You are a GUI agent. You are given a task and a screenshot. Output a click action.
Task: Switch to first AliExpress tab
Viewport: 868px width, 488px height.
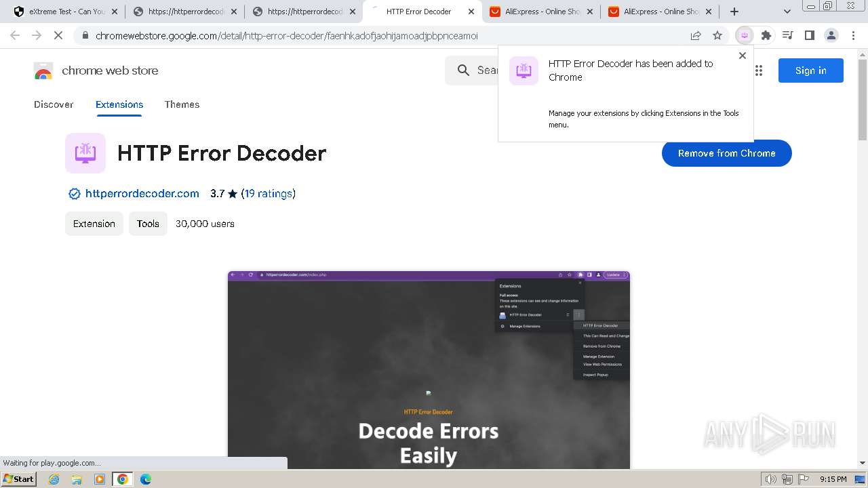tap(540, 12)
